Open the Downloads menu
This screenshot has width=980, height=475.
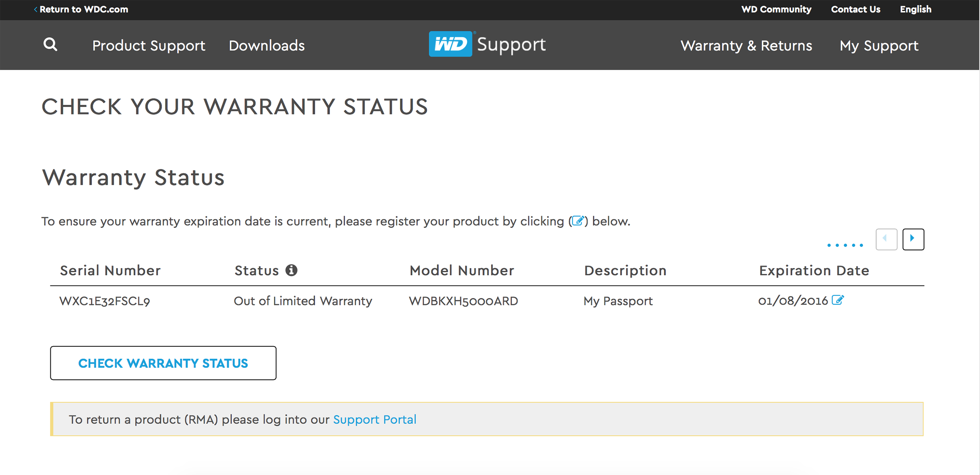click(267, 46)
